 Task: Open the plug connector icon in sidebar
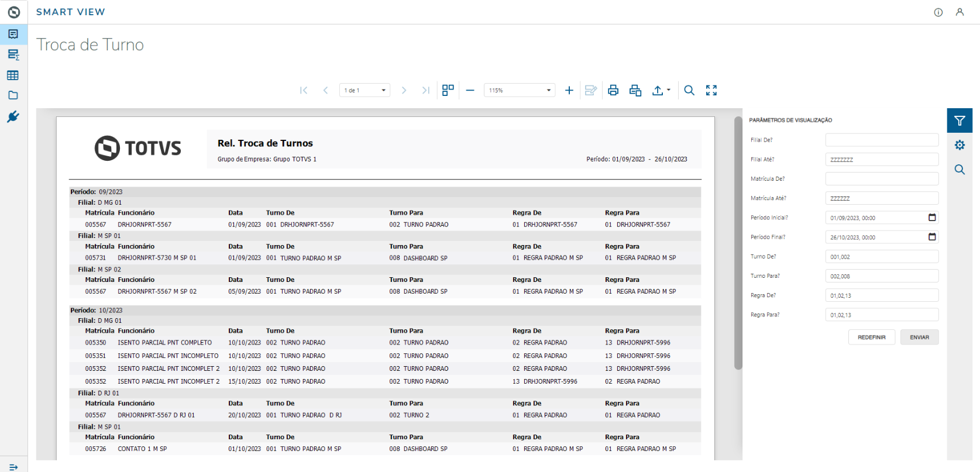[x=13, y=116]
